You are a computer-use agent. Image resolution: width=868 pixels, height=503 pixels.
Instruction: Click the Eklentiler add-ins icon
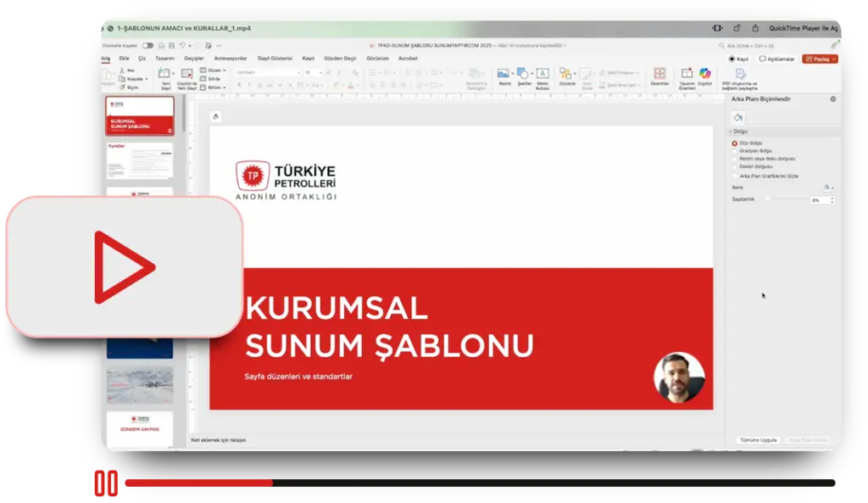pos(659,75)
